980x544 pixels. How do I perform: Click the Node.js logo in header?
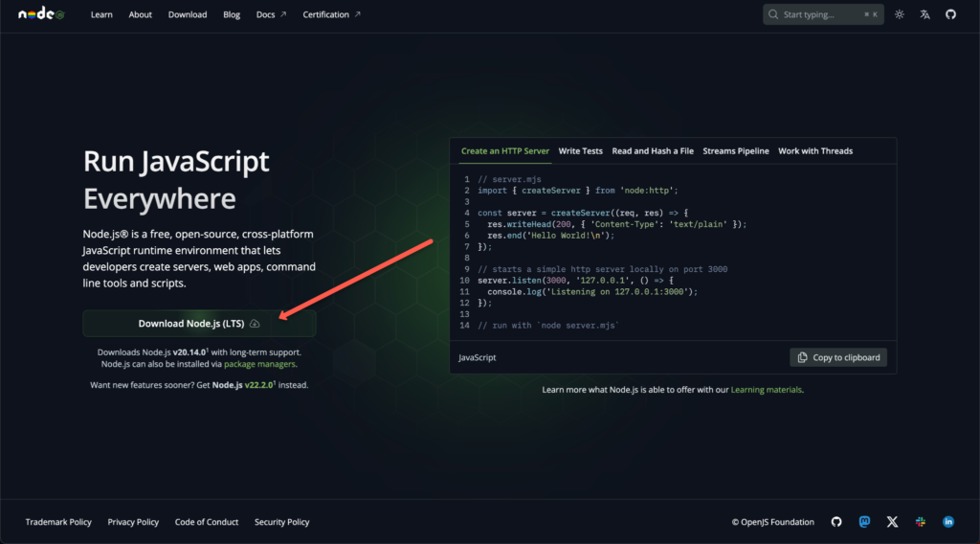click(x=41, y=13)
